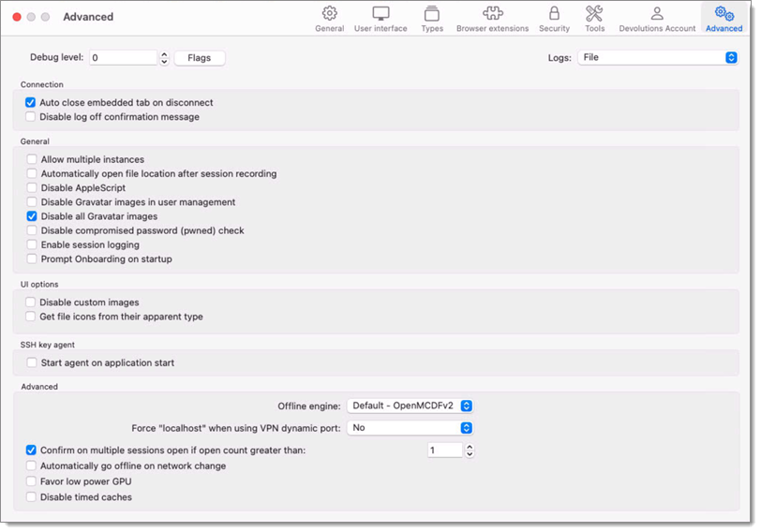
Task: Click the Debug level input field
Action: point(124,58)
